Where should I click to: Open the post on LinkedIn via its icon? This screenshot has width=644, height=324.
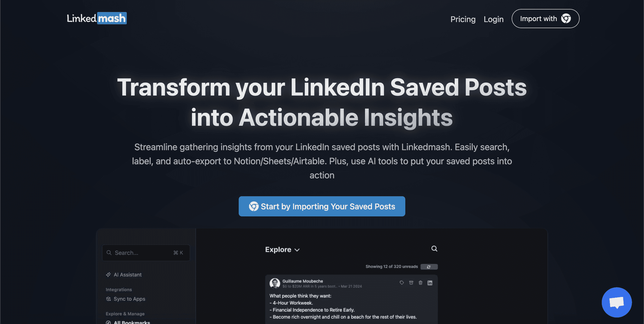pos(430,283)
